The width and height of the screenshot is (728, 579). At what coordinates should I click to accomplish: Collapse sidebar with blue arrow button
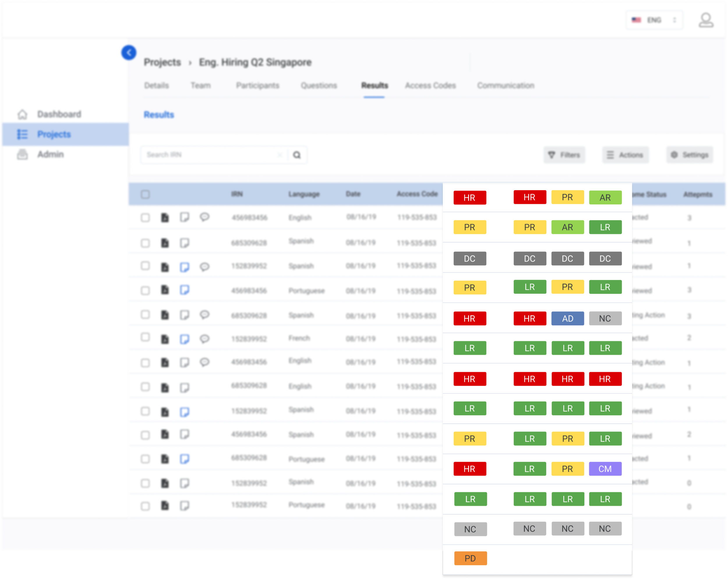[129, 53]
